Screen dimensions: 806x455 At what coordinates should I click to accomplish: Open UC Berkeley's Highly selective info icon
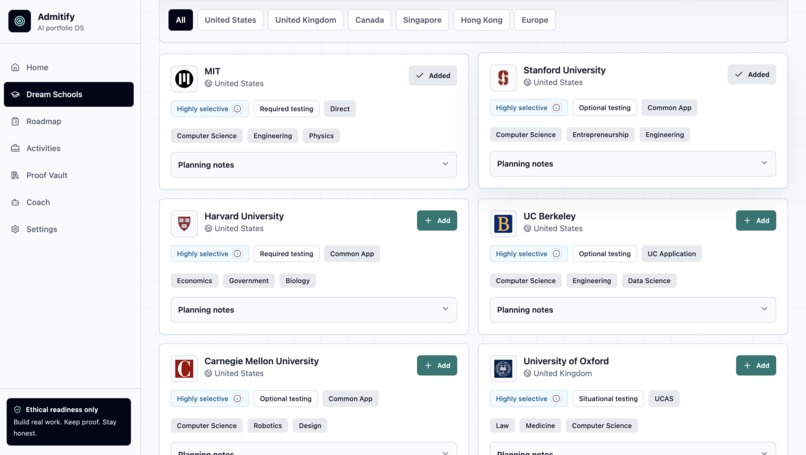coord(556,254)
